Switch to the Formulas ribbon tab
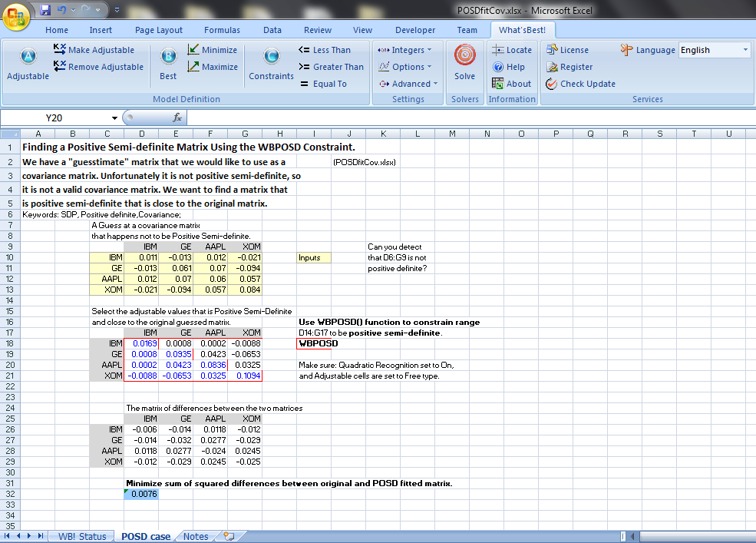This screenshot has height=543, width=756. [222, 30]
